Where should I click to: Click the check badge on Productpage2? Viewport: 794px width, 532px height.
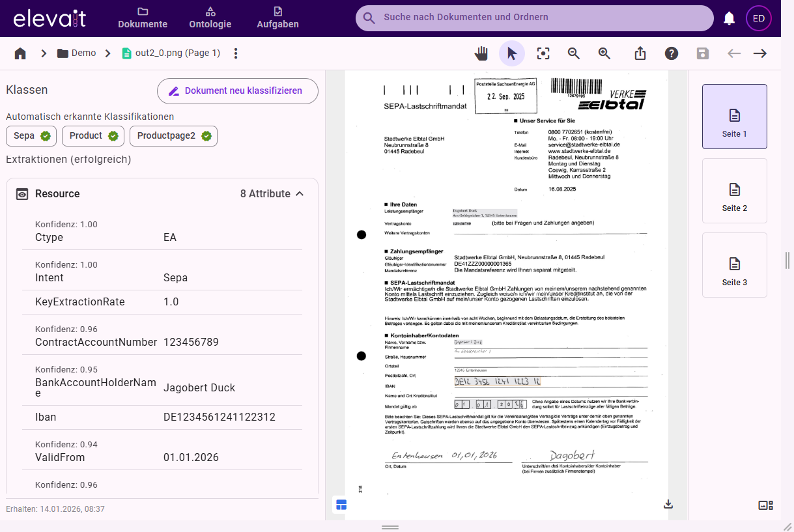(x=206, y=135)
